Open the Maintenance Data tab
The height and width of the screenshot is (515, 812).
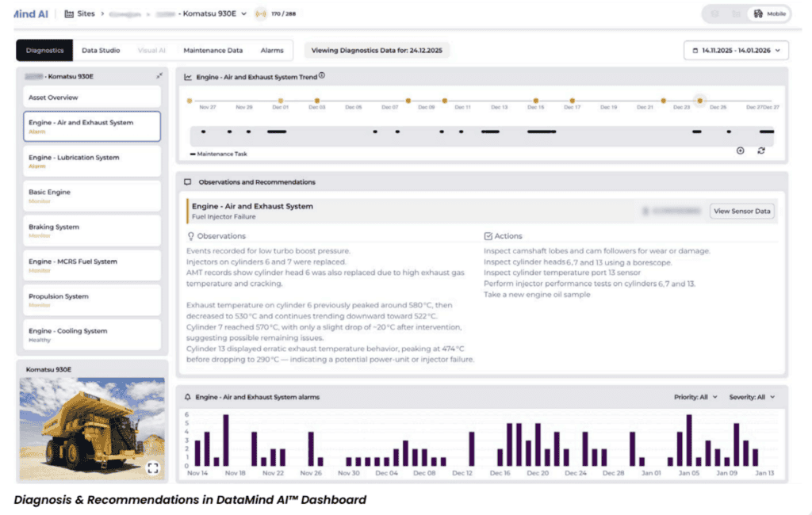[x=213, y=51]
